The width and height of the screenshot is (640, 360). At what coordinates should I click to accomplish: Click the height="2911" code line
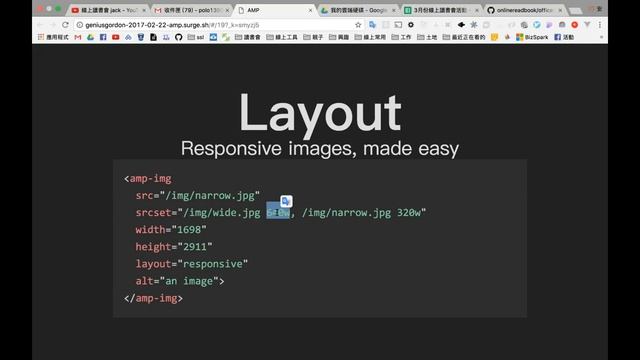click(174, 247)
